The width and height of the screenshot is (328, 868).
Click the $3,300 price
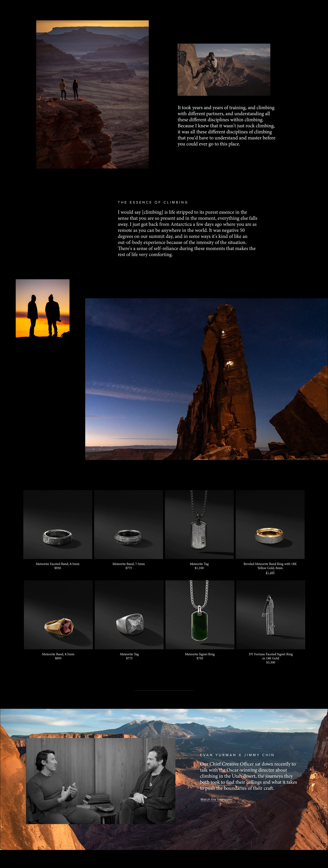[x=271, y=662]
